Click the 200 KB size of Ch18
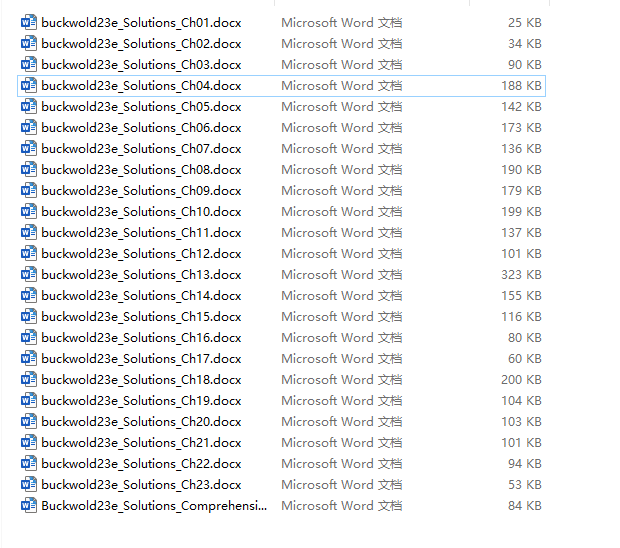The image size is (620, 548). point(521,379)
